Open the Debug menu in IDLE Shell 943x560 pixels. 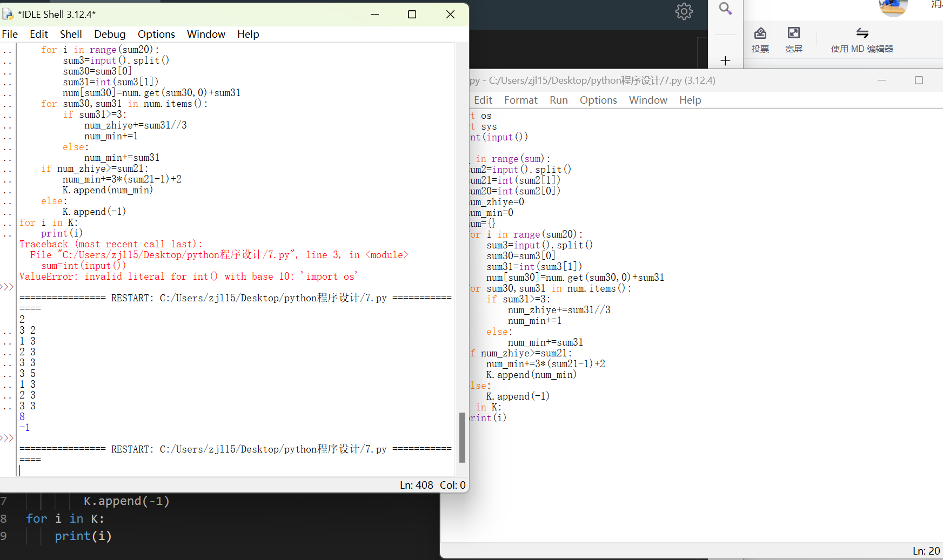(x=110, y=34)
